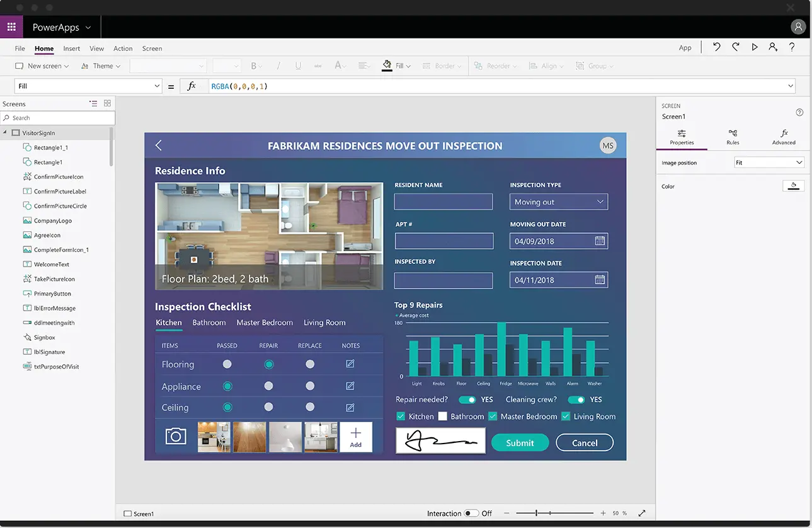Viewport: 812px width, 528px height.
Task: Open the File menu
Action: (x=20, y=49)
